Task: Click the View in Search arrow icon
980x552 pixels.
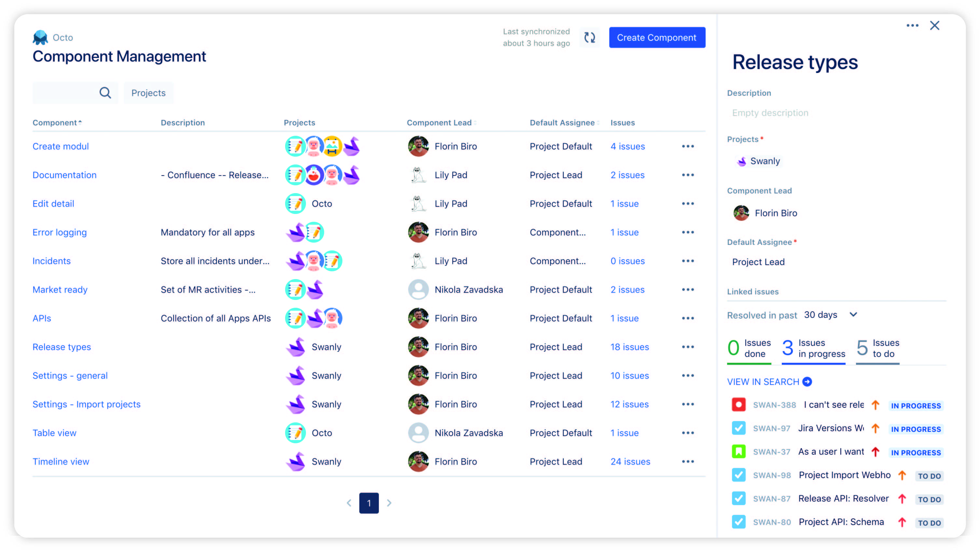Action: pos(807,381)
